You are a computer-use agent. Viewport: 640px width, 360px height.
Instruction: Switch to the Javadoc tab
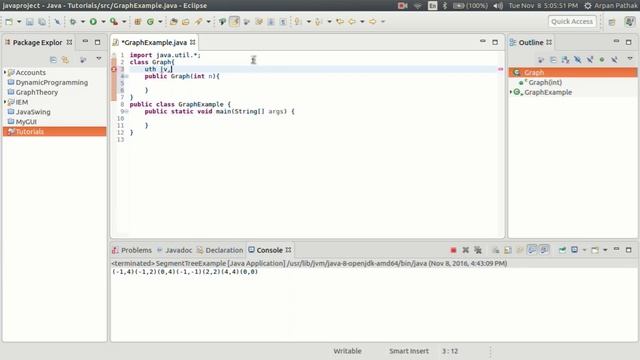tap(174, 250)
